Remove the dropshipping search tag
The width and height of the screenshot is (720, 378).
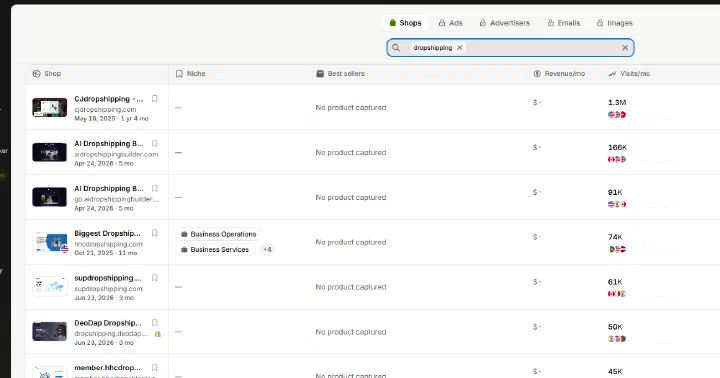click(x=459, y=48)
